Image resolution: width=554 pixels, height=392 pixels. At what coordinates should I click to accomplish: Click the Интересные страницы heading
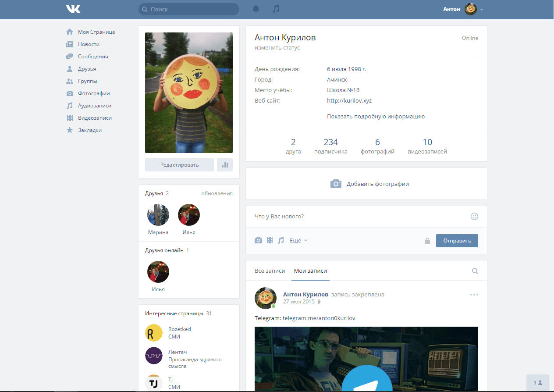[x=174, y=314]
